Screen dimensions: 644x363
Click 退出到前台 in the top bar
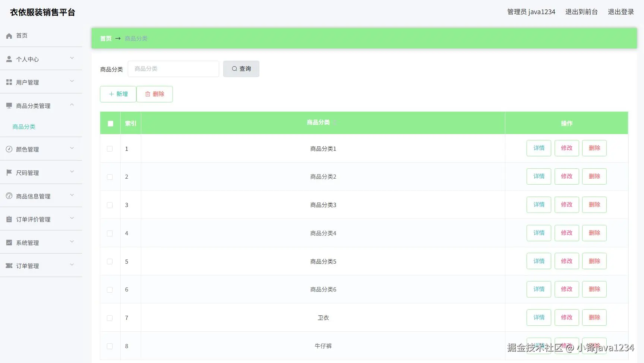click(x=581, y=12)
